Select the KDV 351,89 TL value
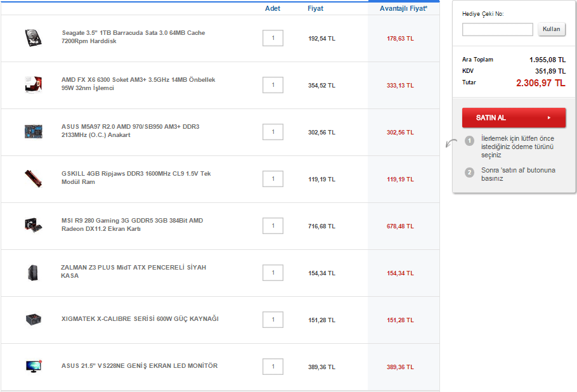The image size is (577, 392). [550, 71]
